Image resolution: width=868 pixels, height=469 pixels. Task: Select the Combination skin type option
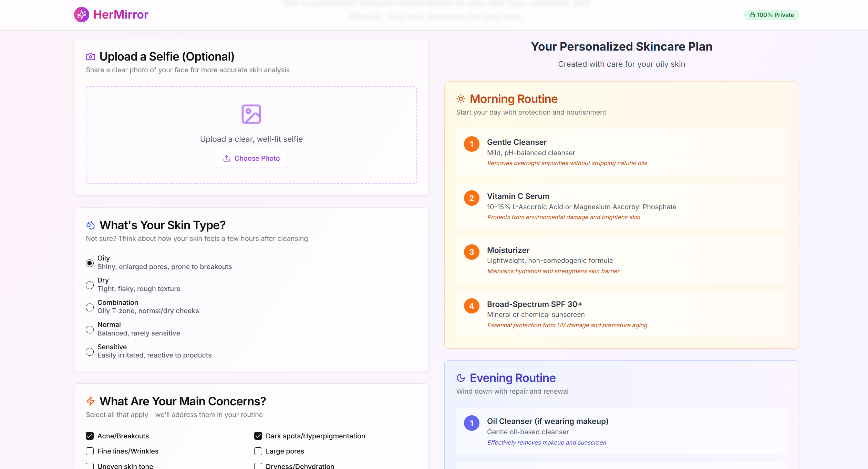[90, 307]
